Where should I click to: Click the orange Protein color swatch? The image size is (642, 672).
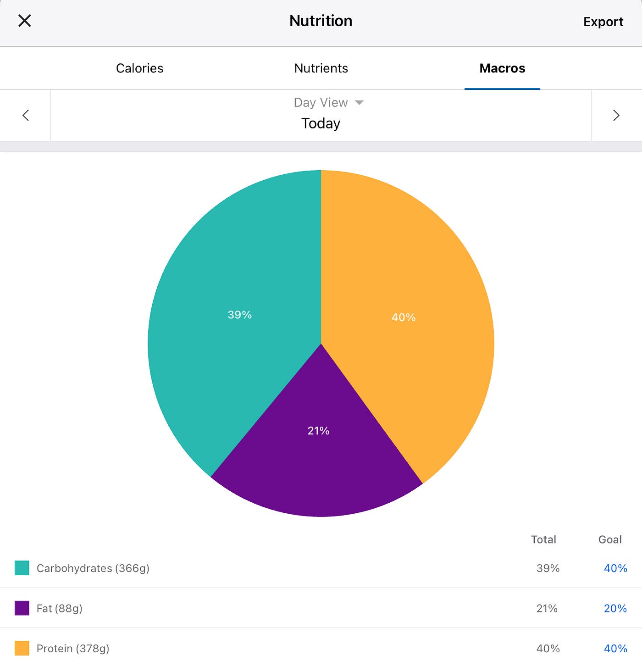pos(22,648)
